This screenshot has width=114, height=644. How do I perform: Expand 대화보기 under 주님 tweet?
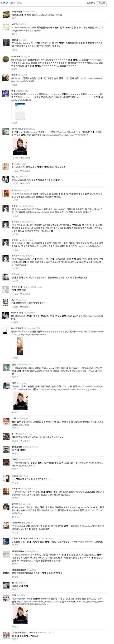(x=25, y=171)
